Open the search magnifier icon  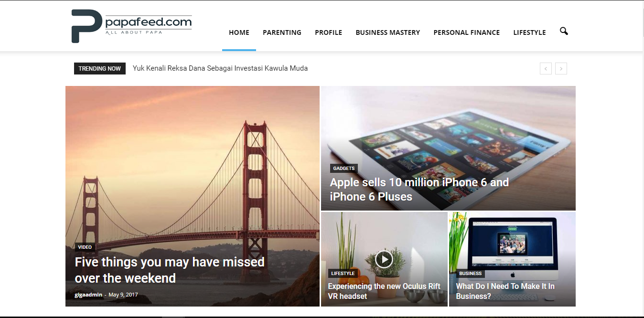(x=564, y=32)
